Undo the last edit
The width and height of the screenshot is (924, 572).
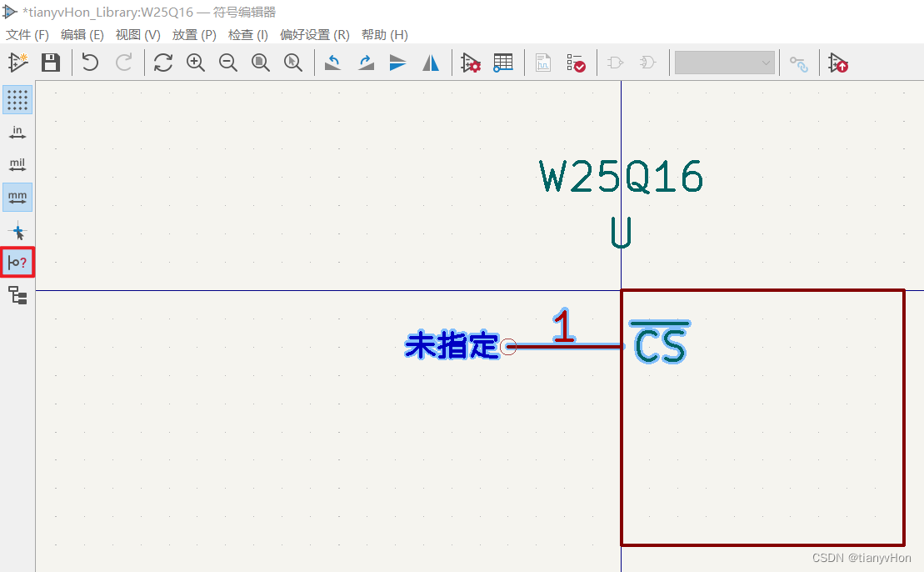click(90, 63)
